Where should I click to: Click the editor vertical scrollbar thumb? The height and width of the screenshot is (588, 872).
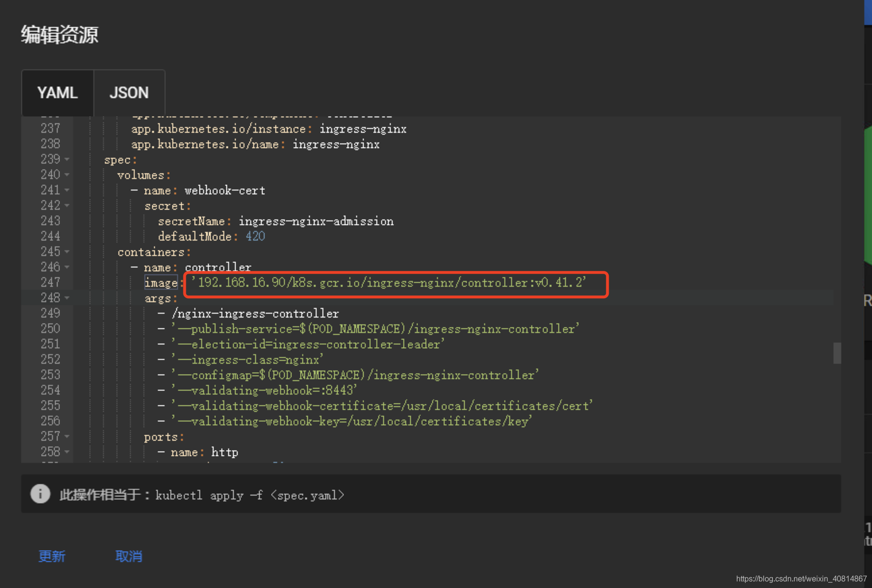tap(837, 353)
